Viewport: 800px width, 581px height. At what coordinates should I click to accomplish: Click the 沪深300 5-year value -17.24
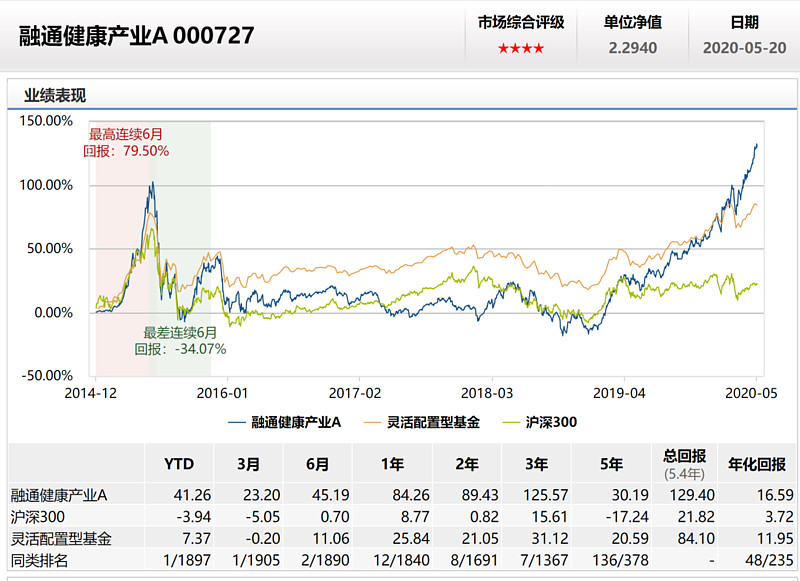click(627, 517)
